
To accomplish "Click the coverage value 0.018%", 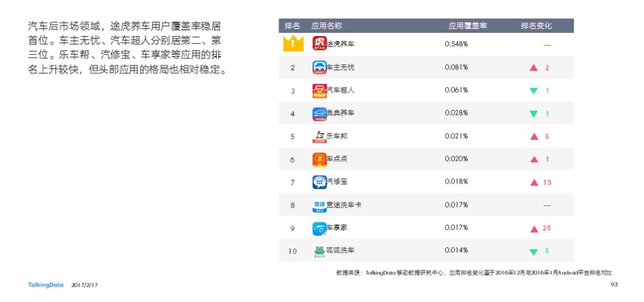I will pyautogui.click(x=456, y=181).
